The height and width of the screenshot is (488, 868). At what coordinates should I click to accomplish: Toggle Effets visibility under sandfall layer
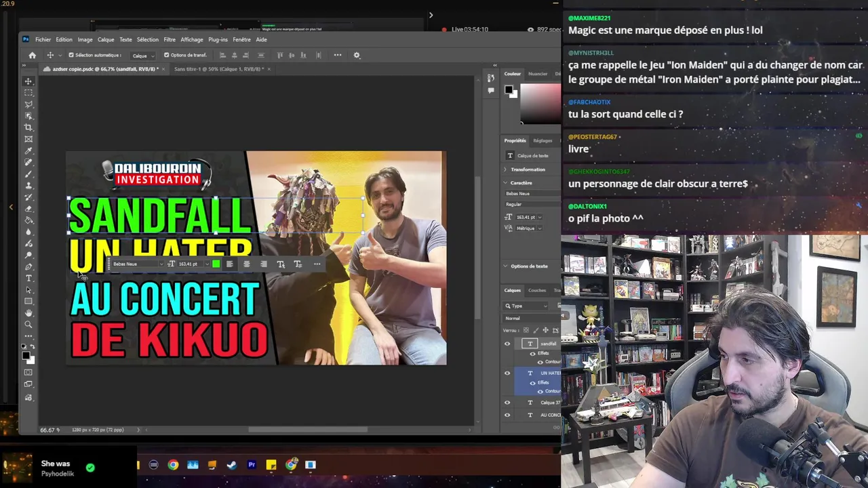(x=532, y=353)
